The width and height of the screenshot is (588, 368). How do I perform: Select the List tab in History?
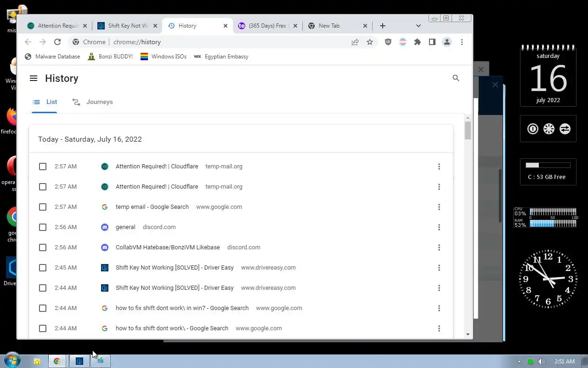(45, 102)
